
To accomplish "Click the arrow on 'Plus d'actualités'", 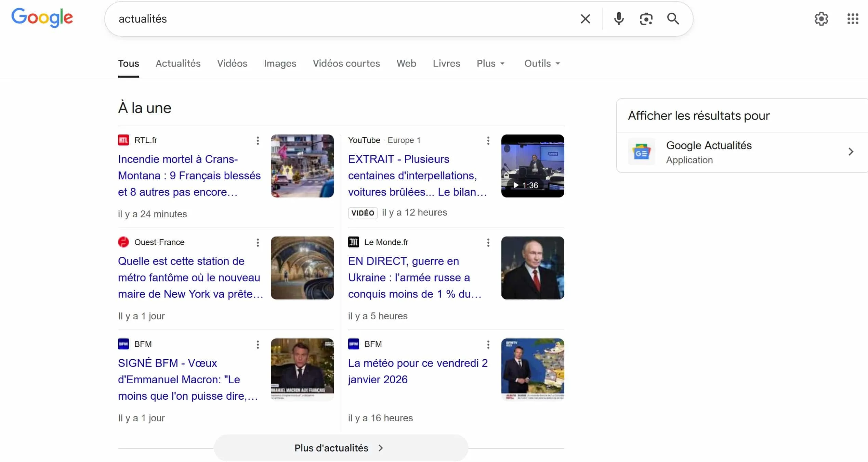I will click(x=381, y=448).
